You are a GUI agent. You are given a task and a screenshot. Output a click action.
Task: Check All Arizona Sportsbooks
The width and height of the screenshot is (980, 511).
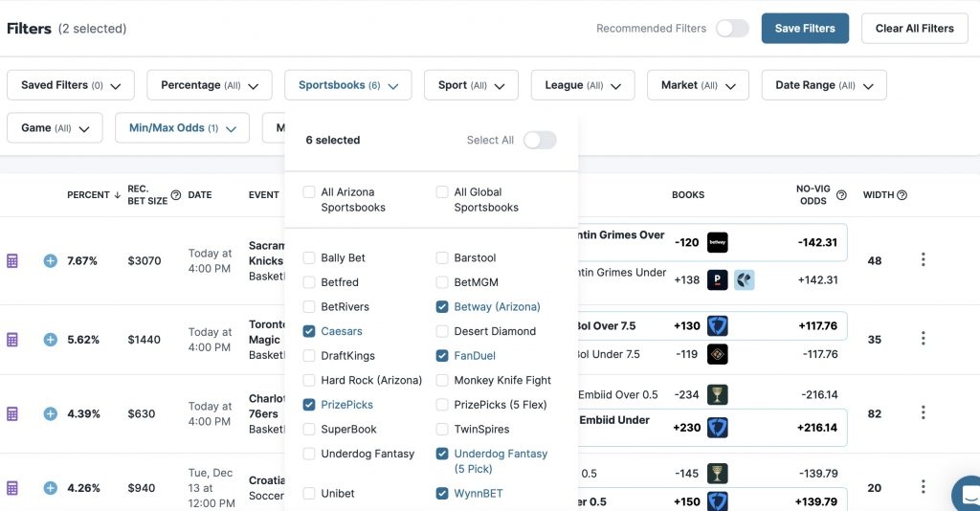click(309, 191)
